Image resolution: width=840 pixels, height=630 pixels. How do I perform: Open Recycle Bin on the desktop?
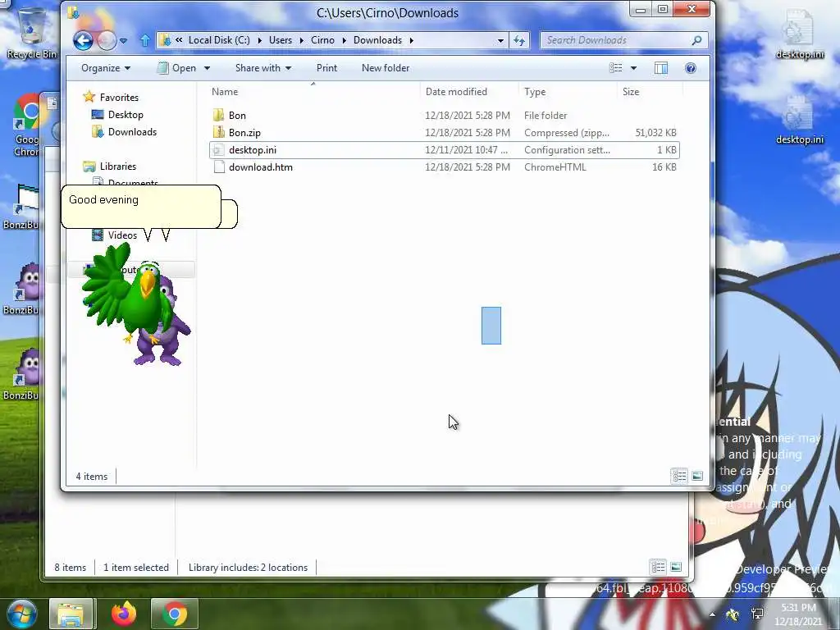[32, 32]
